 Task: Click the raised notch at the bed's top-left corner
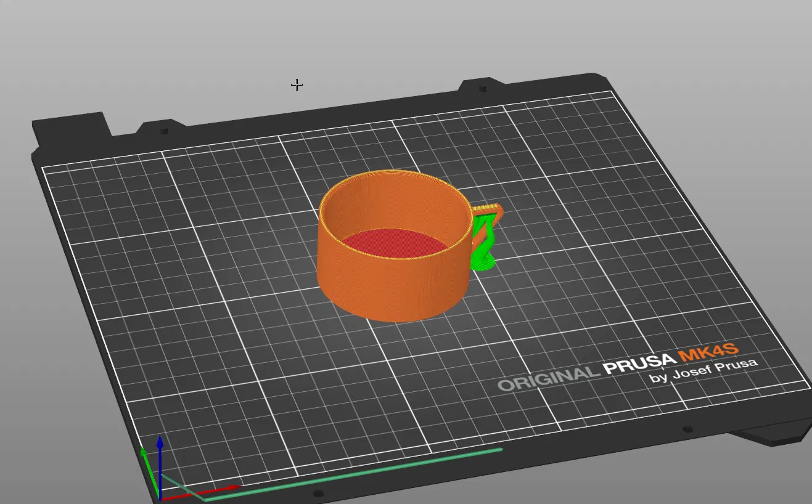point(71,126)
